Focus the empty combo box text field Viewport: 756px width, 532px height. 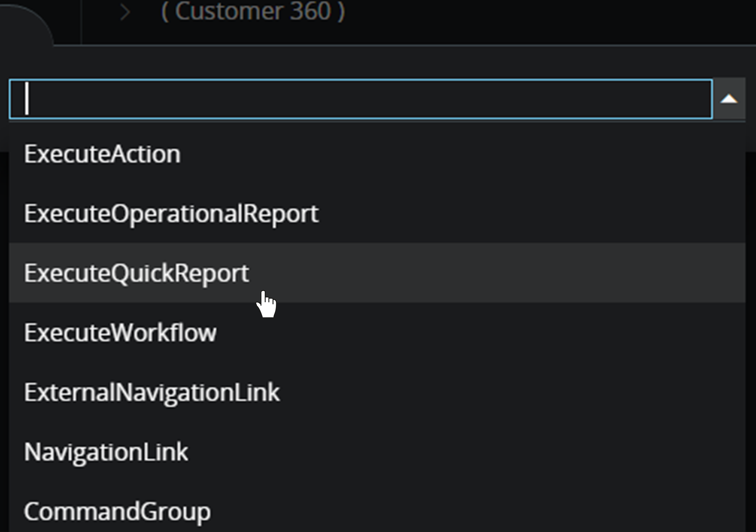360,99
